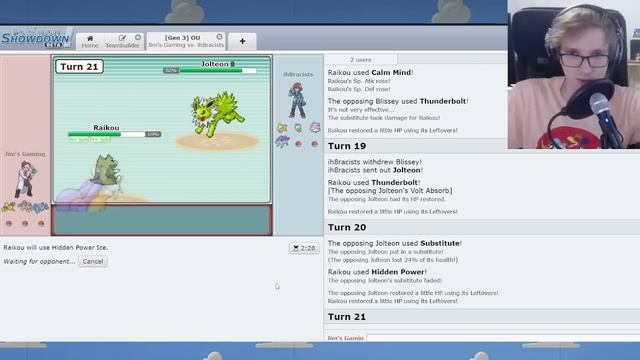Switch to the Teambuilder tab
This screenshot has width=640, height=360.
122,41
